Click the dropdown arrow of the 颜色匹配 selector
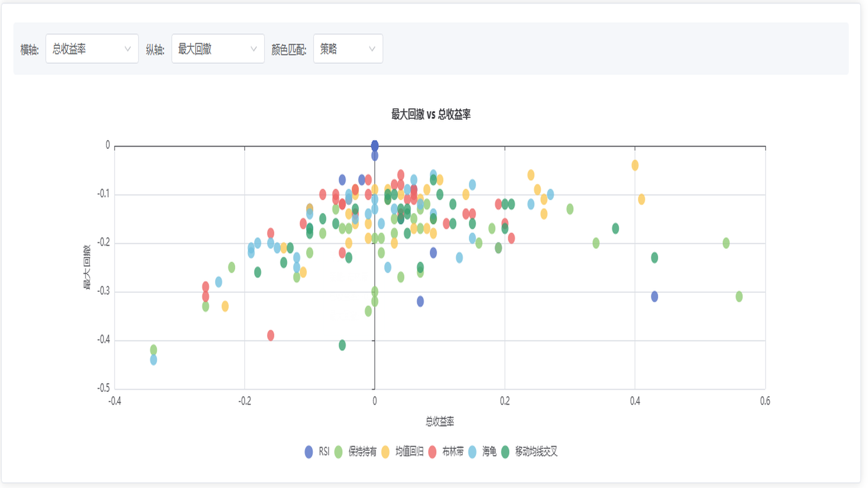Image resolution: width=868 pixels, height=488 pixels. [x=372, y=49]
